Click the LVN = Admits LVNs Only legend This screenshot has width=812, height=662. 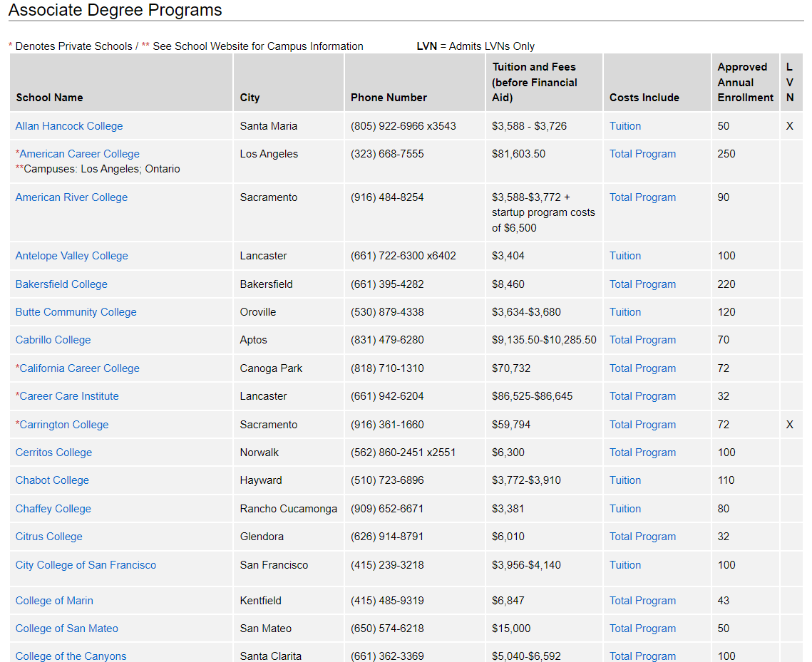(x=476, y=46)
